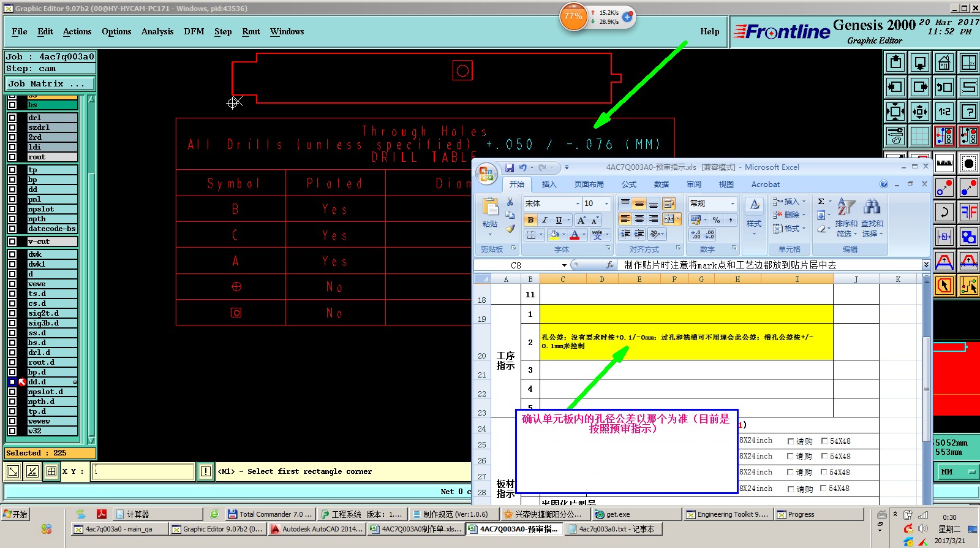This screenshot has height=548, width=980.
Task: Open Excel font name 宋体 dropdown
Action: pyautogui.click(x=578, y=204)
